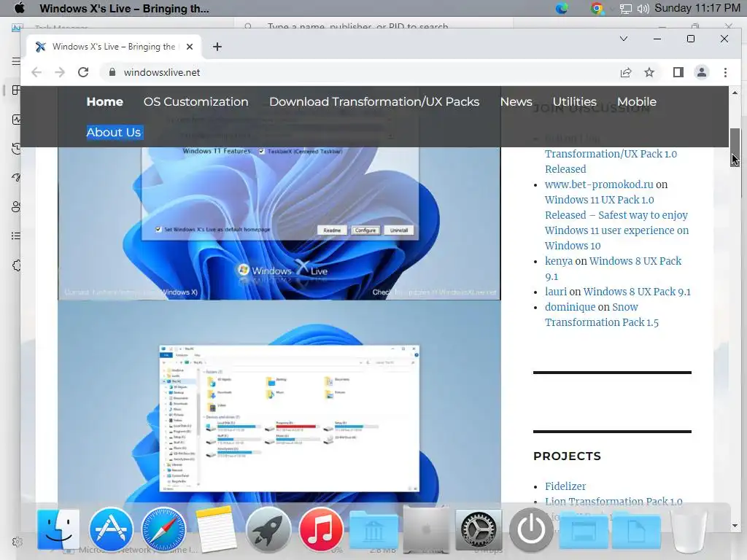This screenshot has width=747, height=560.
Task: Open Snow Transformation Pack 1.5 link
Action: pyautogui.click(x=602, y=314)
